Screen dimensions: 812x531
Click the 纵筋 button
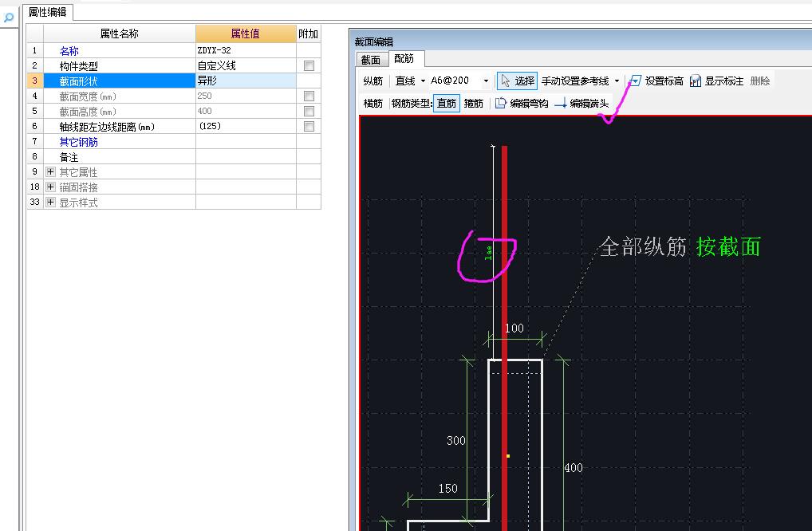[x=372, y=81]
